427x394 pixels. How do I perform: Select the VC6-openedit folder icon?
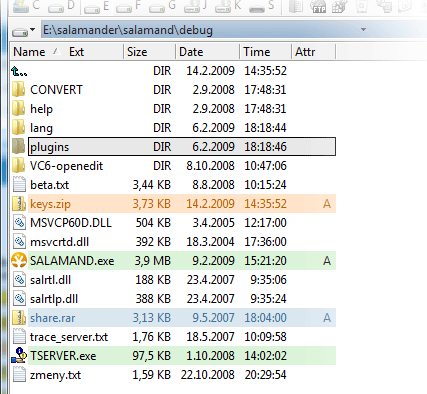tap(19, 166)
